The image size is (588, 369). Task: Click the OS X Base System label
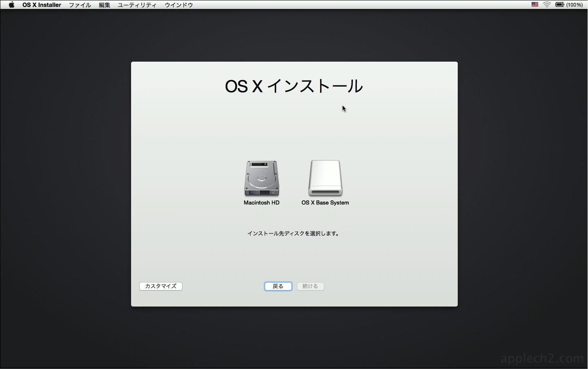pyautogui.click(x=325, y=202)
